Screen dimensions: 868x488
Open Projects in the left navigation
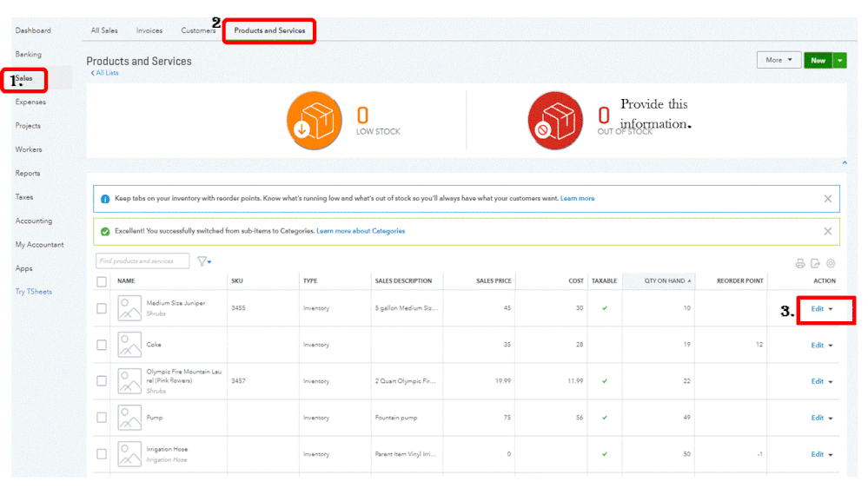[x=28, y=126]
